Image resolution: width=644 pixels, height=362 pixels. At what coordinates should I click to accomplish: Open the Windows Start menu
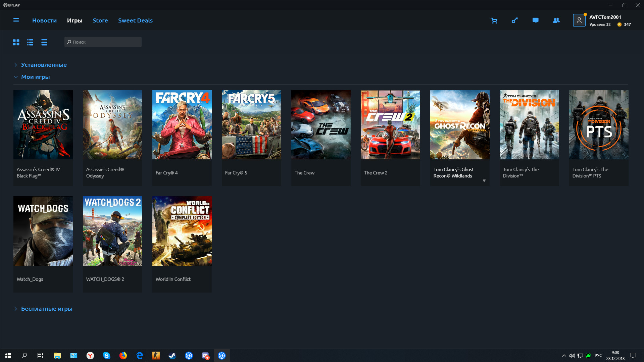(x=8, y=356)
